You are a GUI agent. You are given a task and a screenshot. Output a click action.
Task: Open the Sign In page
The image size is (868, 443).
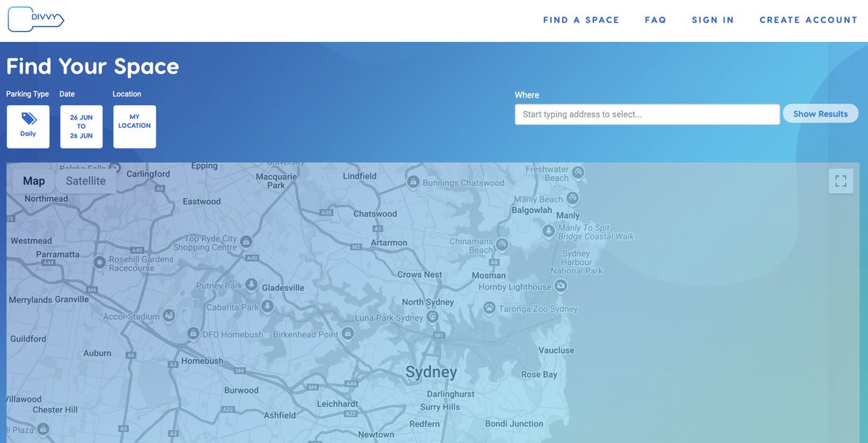pos(712,20)
